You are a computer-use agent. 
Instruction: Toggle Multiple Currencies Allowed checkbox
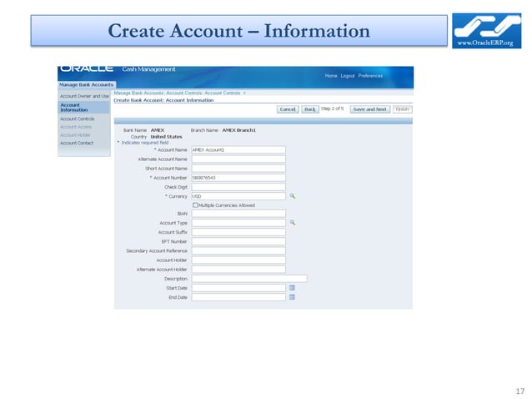[x=195, y=205]
